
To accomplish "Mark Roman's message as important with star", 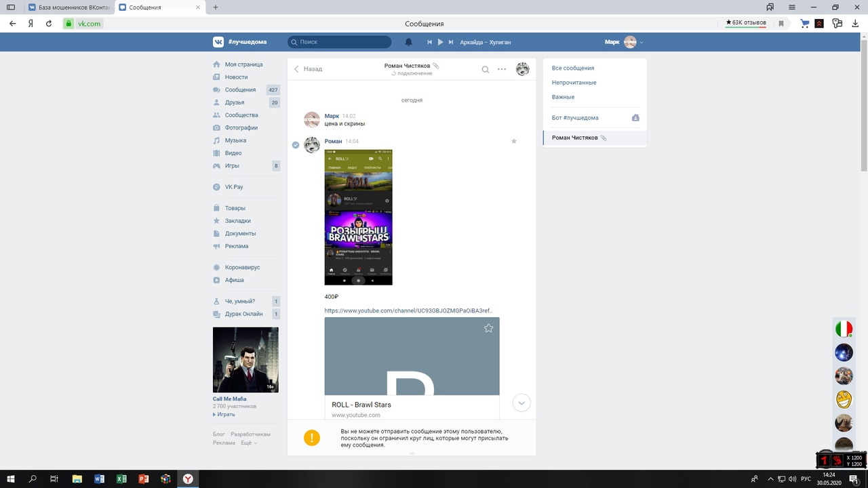I will click(x=514, y=141).
